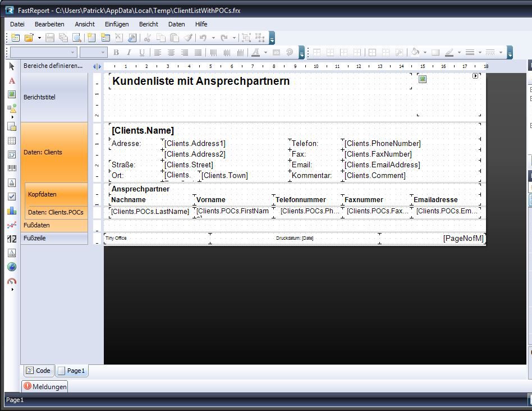Image resolution: width=532 pixels, height=411 pixels.
Task: Select the Daten: Clients band
Action: 54,152
